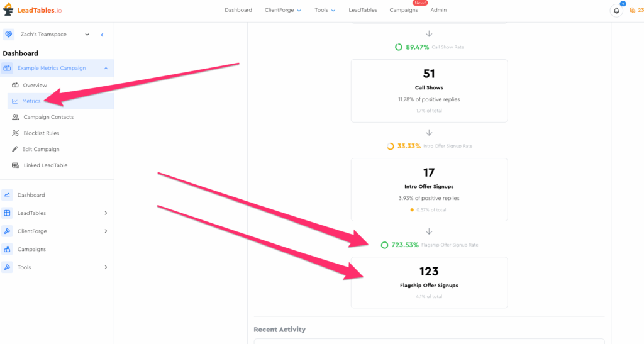Image resolution: width=644 pixels, height=344 pixels.
Task: Open Zach's Teamspace dropdown
Action: (87, 35)
